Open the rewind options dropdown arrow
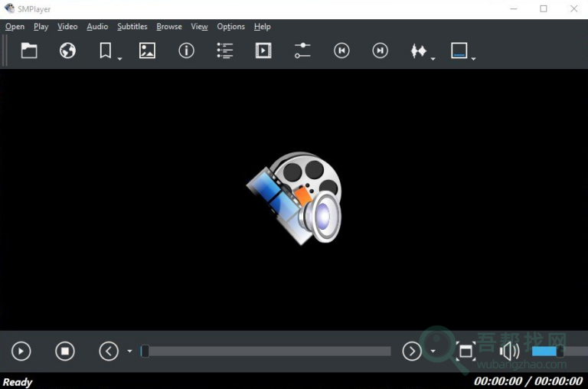The width and height of the screenshot is (588, 389). point(129,351)
